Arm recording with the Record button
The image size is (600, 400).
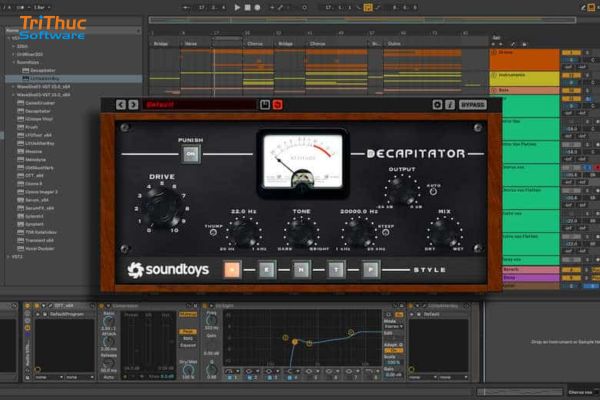[258, 7]
